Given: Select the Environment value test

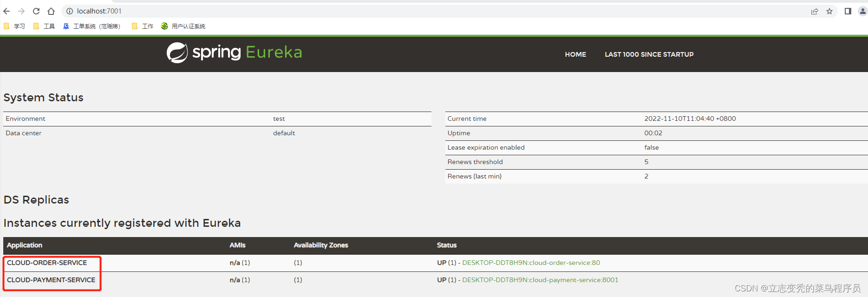Looking at the screenshot, I should pos(279,119).
